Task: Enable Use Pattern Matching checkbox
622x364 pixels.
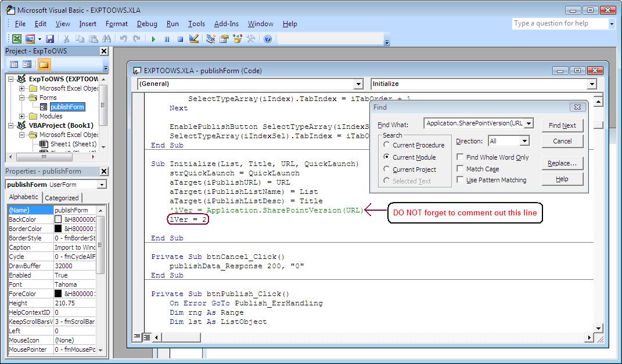Action: coord(460,179)
